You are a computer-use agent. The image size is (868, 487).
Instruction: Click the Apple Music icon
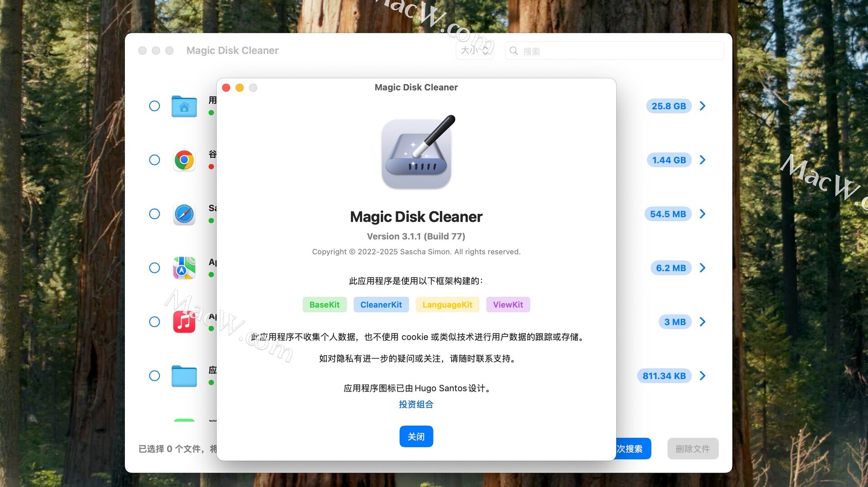(184, 322)
